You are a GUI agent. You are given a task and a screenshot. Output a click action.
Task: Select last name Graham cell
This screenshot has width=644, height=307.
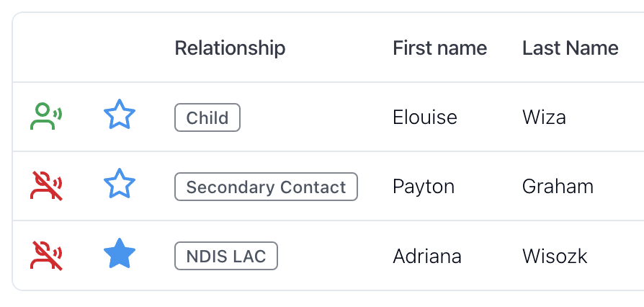pos(558,187)
